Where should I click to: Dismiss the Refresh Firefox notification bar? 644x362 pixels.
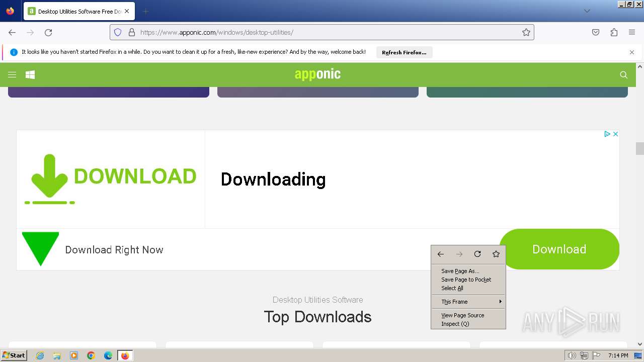(632, 52)
